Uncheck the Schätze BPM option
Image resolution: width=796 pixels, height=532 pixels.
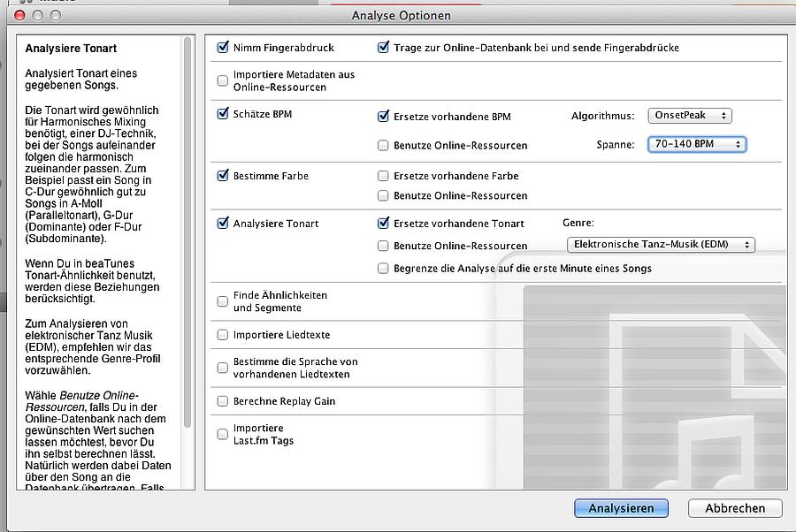[x=223, y=114]
